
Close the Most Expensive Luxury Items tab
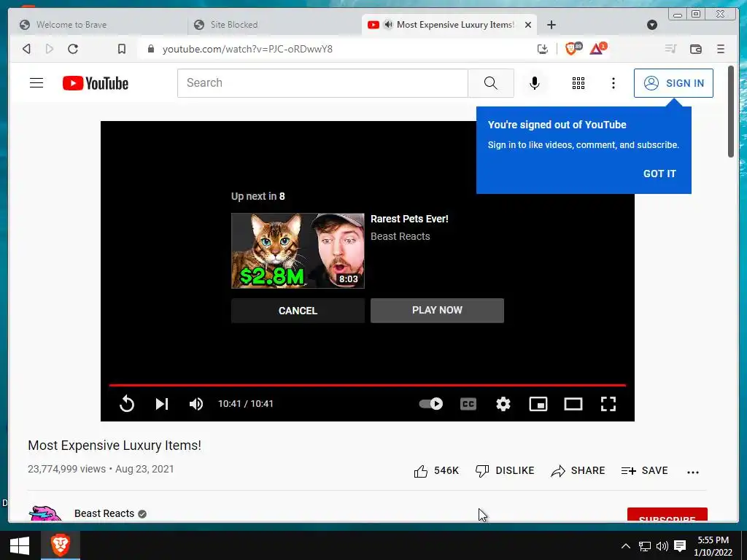pos(528,25)
